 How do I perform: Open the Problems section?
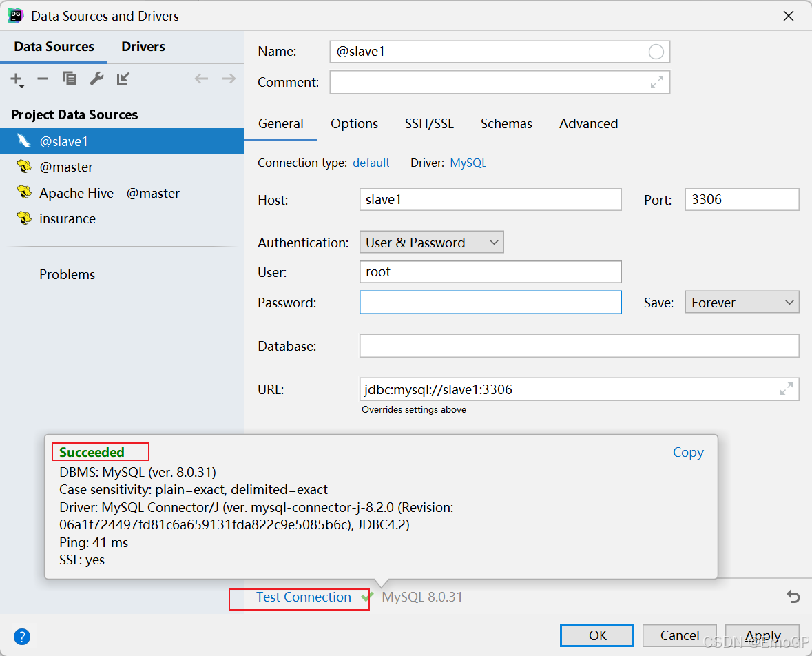(67, 275)
